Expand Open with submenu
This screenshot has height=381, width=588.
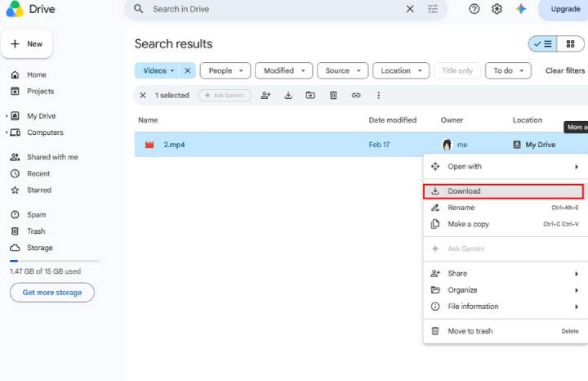[x=506, y=167]
